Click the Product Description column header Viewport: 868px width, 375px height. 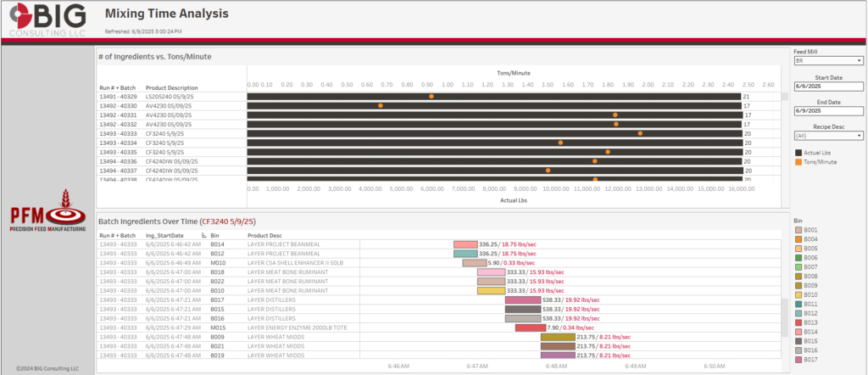click(171, 87)
